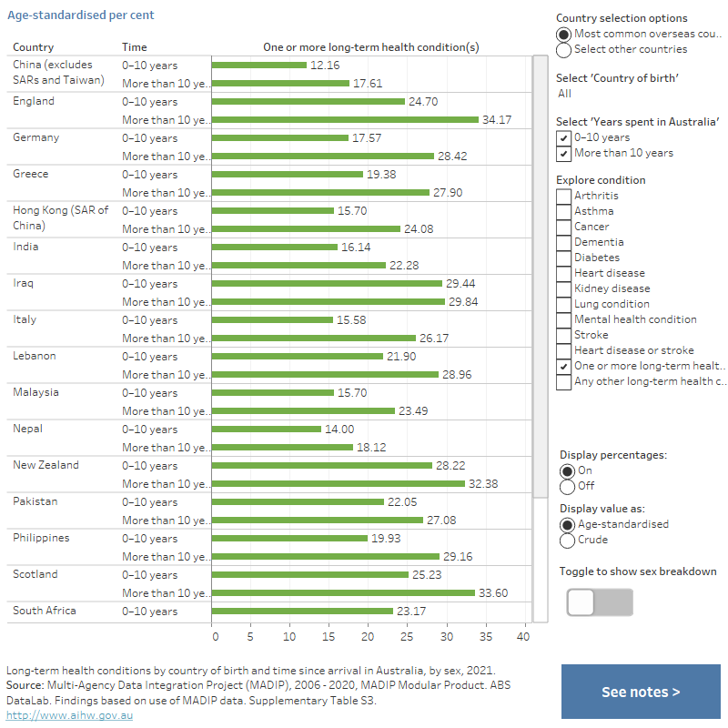Check the Dementia condition
The height and width of the screenshot is (728, 728).
(562, 242)
